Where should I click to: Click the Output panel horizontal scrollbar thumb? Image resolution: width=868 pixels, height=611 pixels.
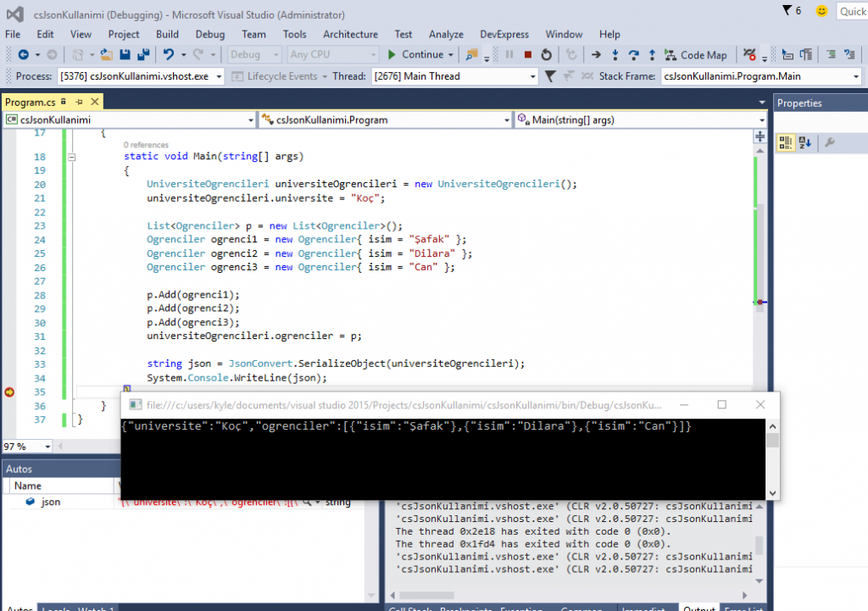[427, 596]
